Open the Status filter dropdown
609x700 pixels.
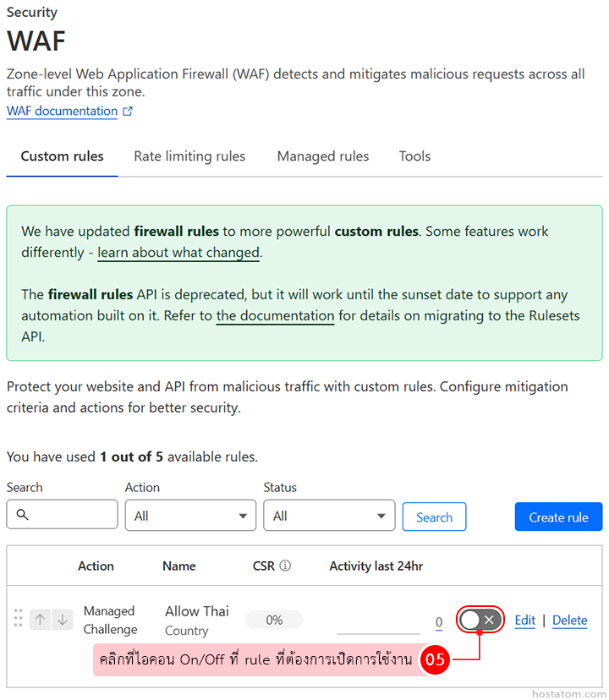click(x=329, y=516)
